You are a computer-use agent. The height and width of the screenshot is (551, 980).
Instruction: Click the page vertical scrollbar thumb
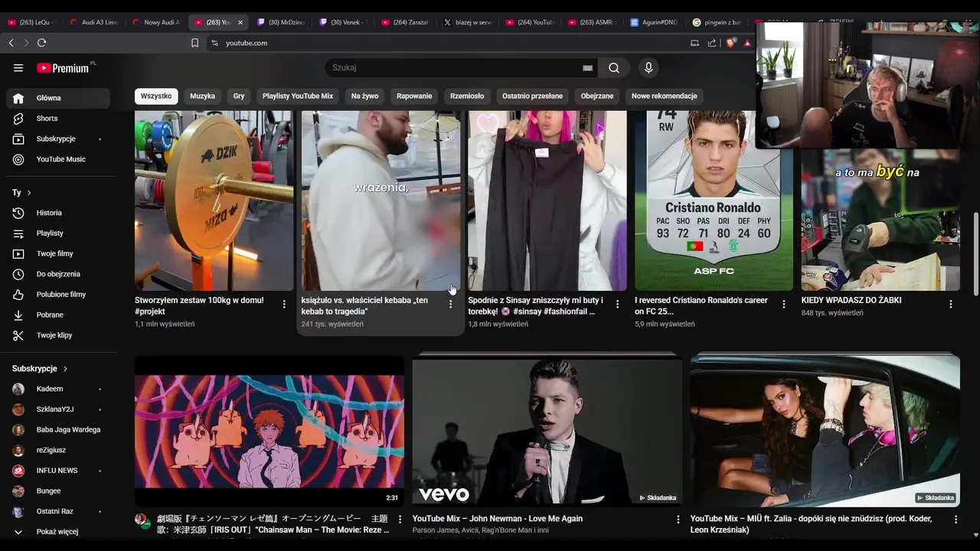pyautogui.click(x=975, y=254)
